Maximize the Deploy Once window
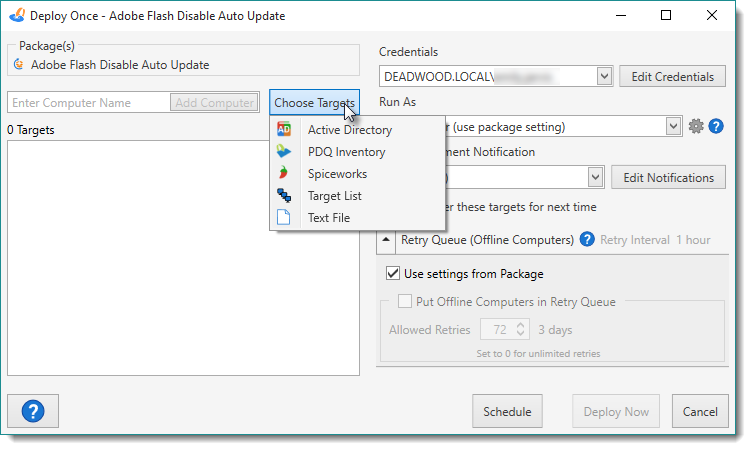The height and width of the screenshot is (450, 751). pos(666,15)
